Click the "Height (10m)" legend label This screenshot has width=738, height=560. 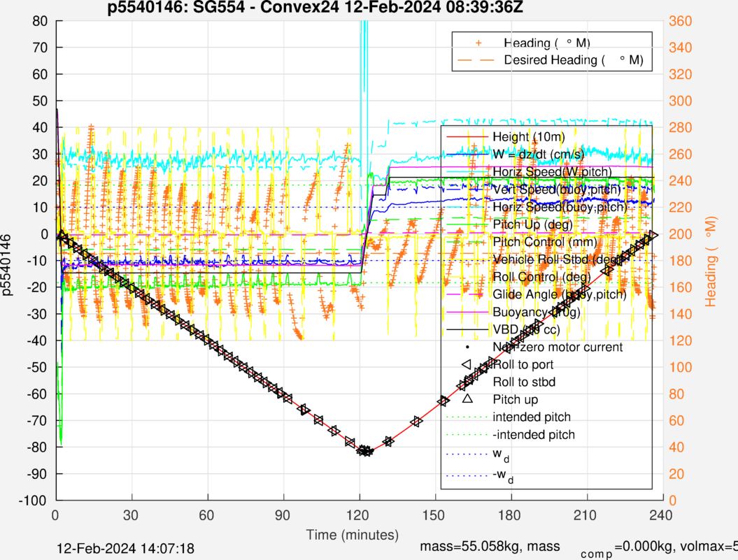pos(529,137)
